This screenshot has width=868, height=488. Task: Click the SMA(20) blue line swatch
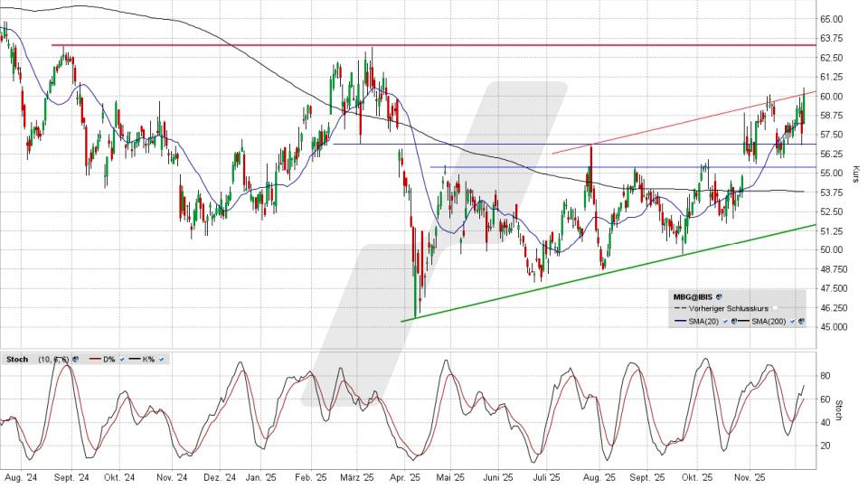click(679, 321)
